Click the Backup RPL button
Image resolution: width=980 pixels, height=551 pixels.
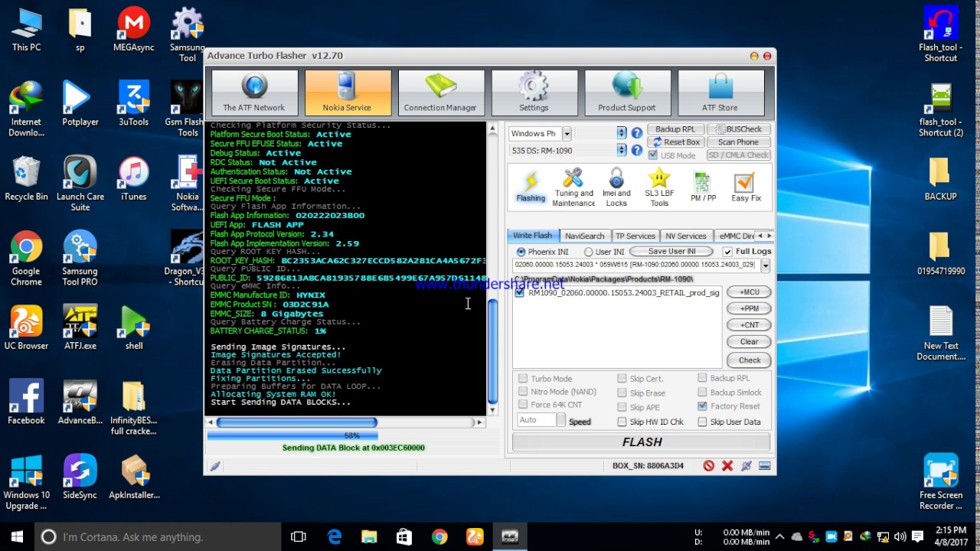point(675,129)
